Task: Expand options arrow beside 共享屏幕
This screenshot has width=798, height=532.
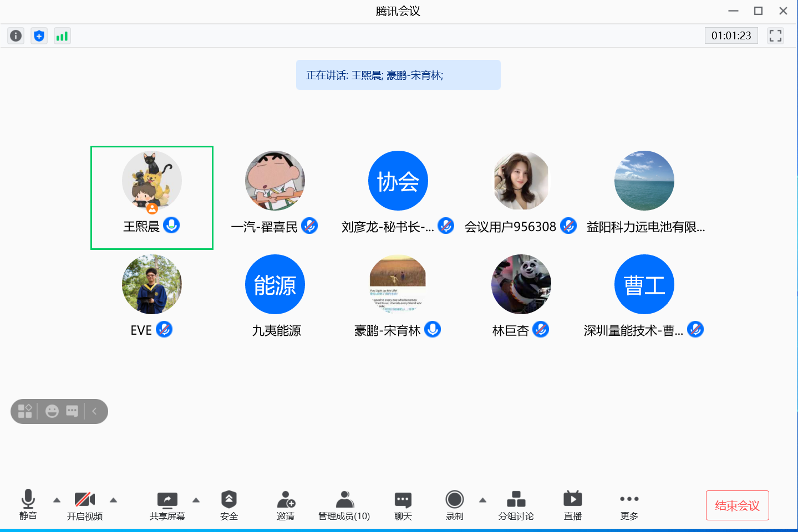Action: click(196, 500)
